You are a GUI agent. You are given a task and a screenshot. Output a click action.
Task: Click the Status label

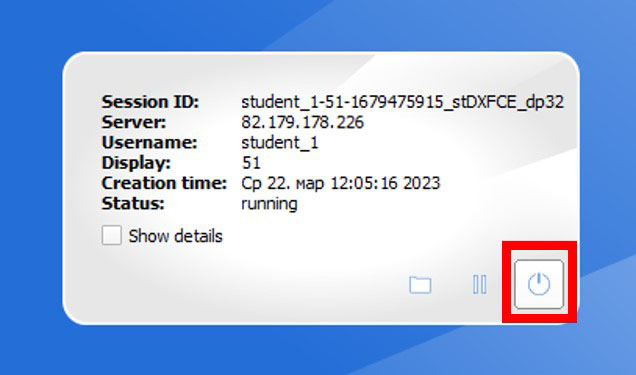133,204
